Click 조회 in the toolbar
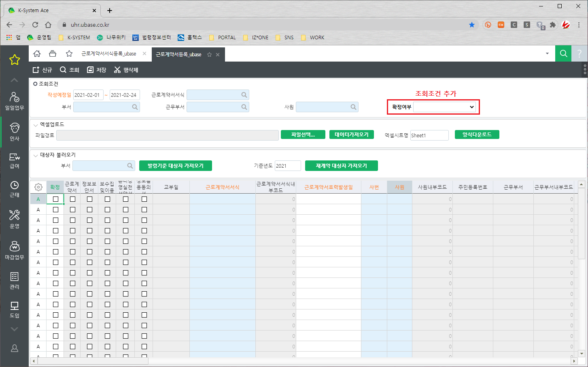Image resolution: width=588 pixels, height=367 pixels. coord(70,70)
